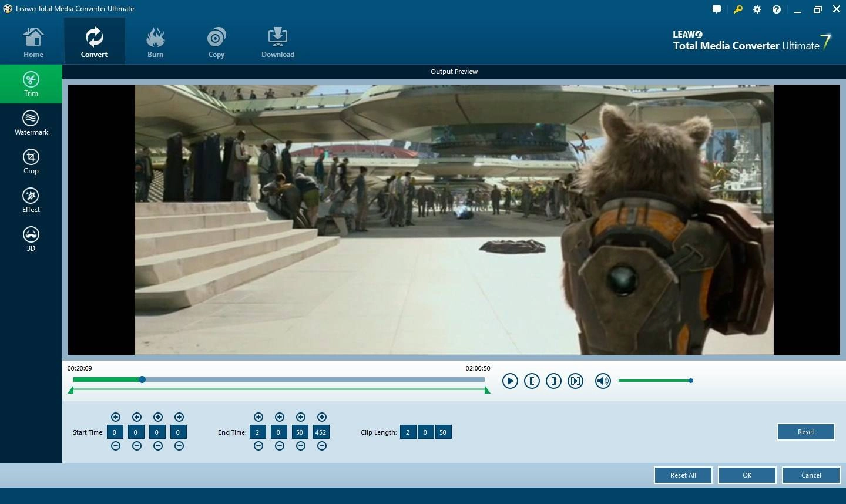This screenshot has width=846, height=504.
Task: Click the playback progress bar handle
Action: (142, 379)
